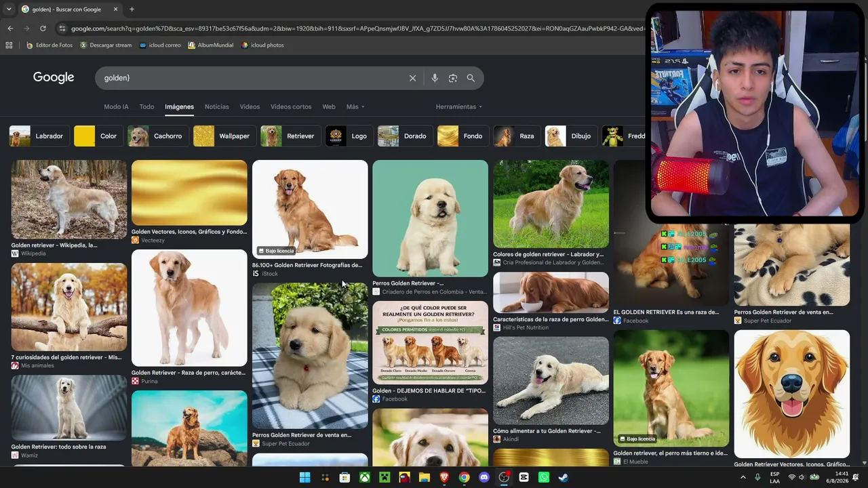Open Steam from the taskbar
The width and height of the screenshot is (868, 488).
click(x=564, y=477)
